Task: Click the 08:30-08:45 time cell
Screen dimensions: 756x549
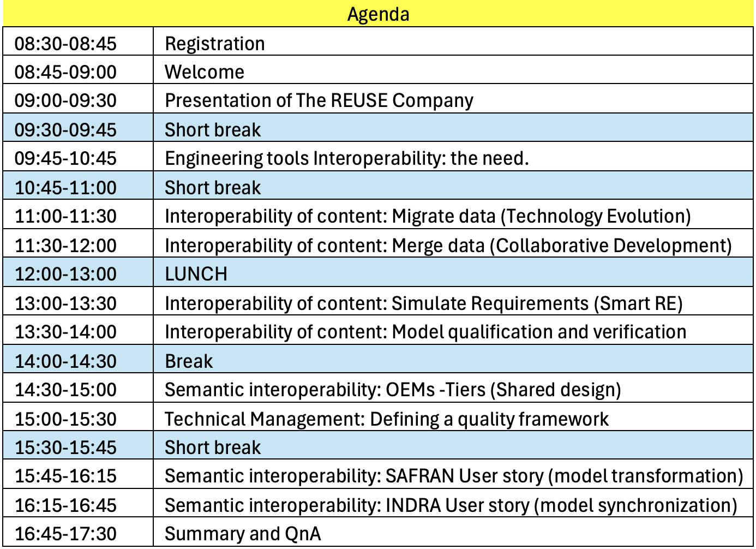Action: [65, 44]
